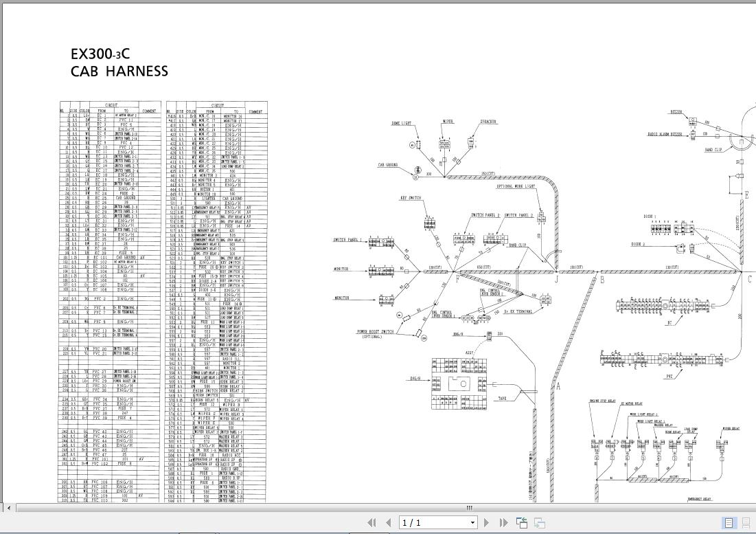Click the 'OPTIONAL WORK LIGHT' label
Image resolution: width=756 pixels, height=534 pixels.
pyautogui.click(x=516, y=186)
